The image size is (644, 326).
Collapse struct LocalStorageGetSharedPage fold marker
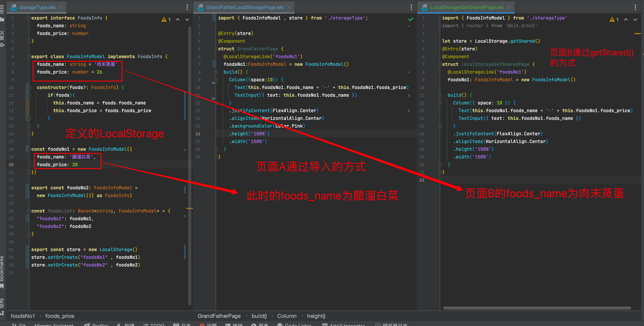point(440,64)
